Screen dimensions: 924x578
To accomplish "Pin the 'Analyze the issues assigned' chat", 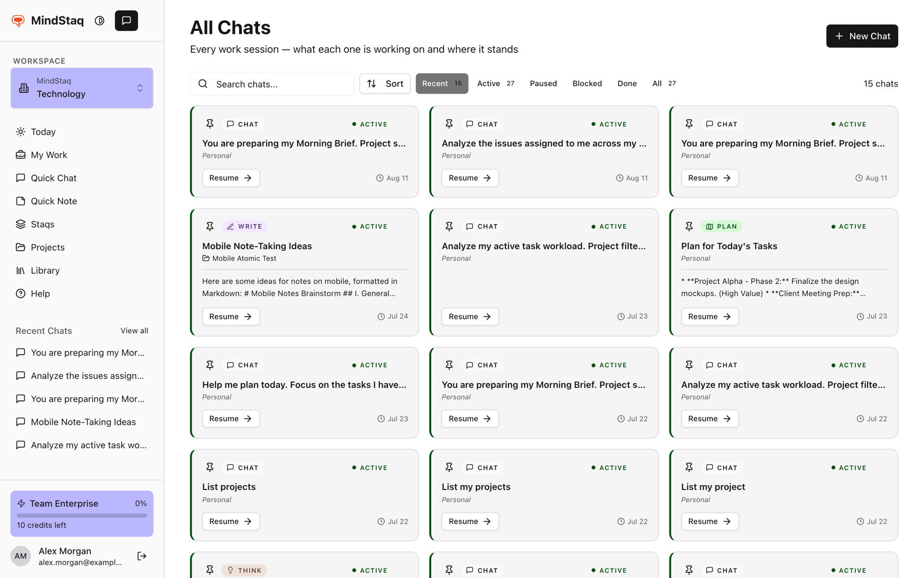I will tap(449, 124).
